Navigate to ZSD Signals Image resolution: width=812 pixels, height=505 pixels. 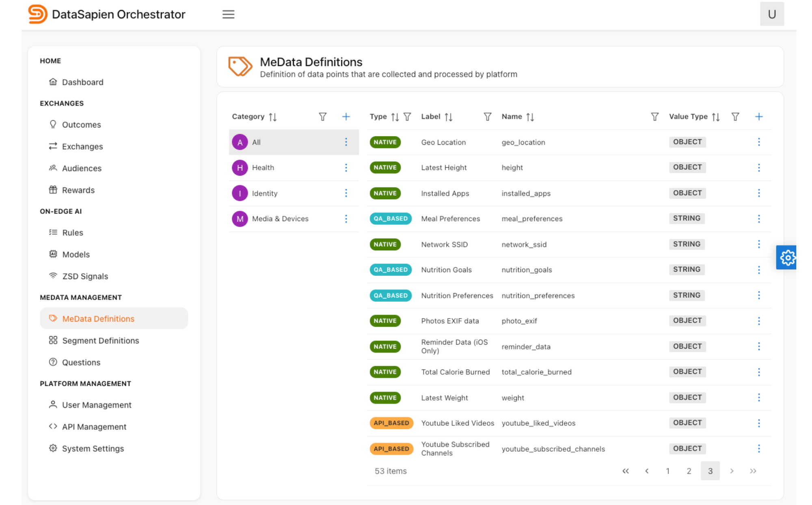coord(84,276)
